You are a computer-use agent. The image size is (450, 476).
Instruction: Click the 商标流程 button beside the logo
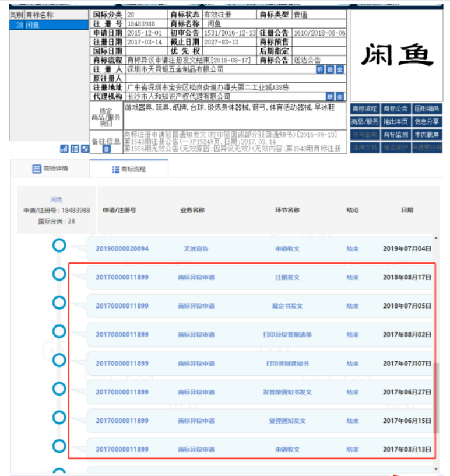[365, 108]
